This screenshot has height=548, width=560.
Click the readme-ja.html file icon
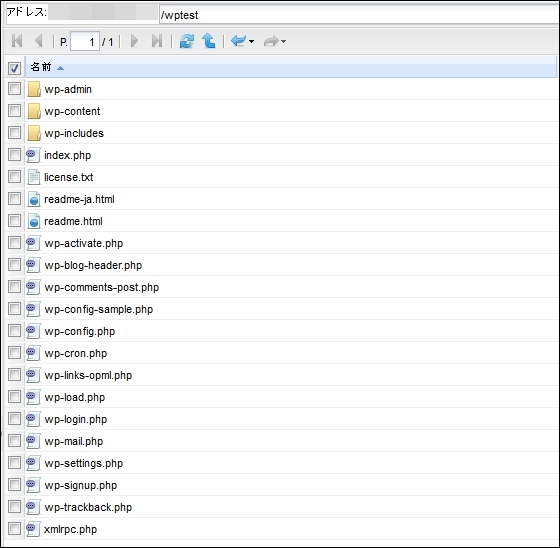click(34, 199)
